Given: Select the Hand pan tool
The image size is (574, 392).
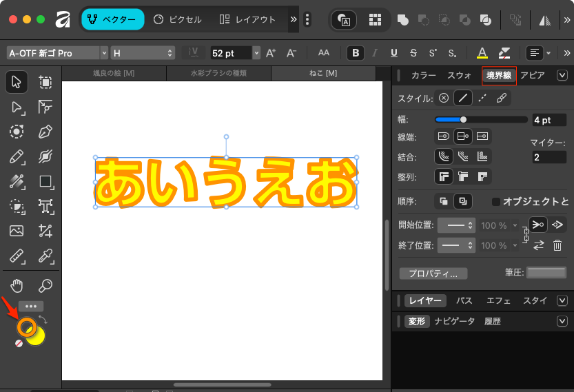Looking at the screenshot, I should click(x=17, y=285).
